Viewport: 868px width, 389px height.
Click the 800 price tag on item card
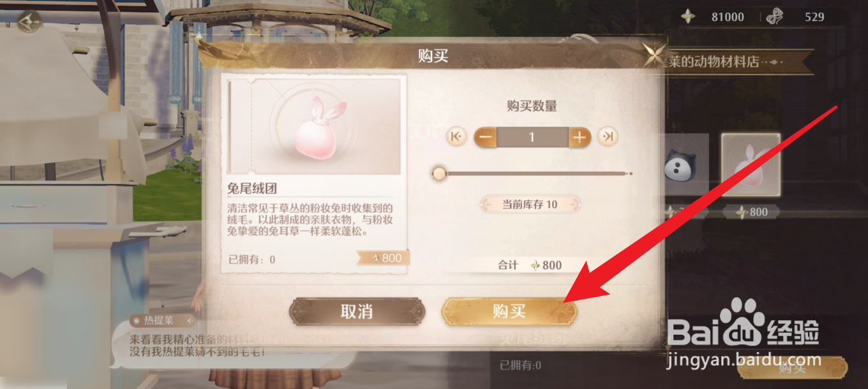point(383,258)
